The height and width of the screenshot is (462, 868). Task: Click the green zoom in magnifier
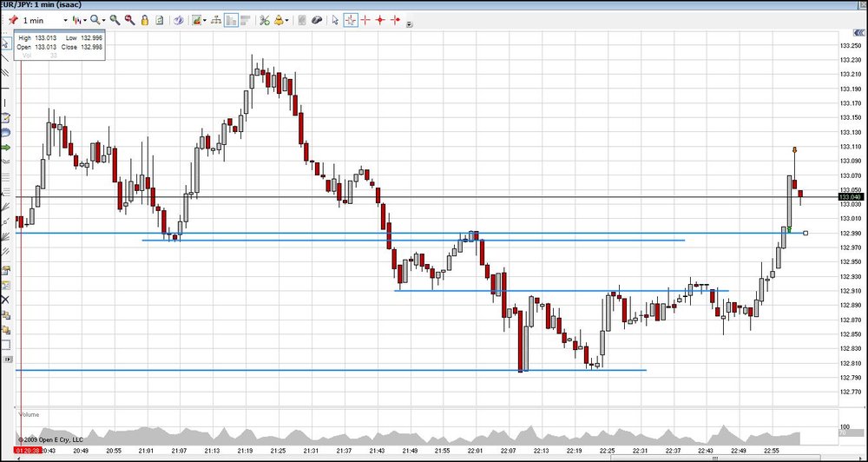tap(115, 21)
